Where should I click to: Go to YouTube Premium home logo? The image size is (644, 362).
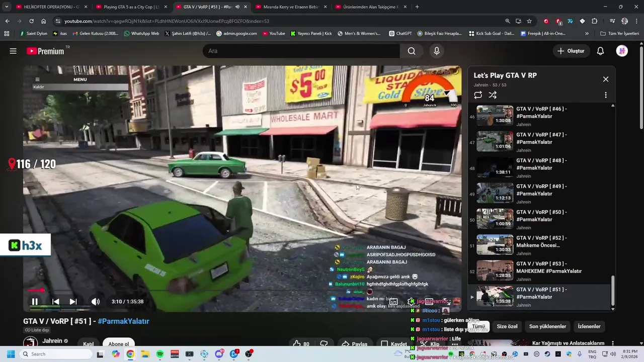pyautogui.click(x=46, y=51)
